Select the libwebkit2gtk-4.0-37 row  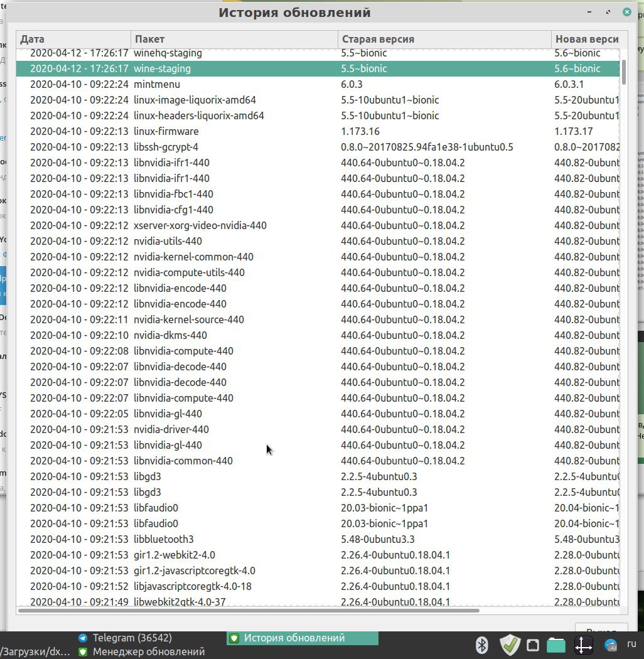tap(318, 601)
